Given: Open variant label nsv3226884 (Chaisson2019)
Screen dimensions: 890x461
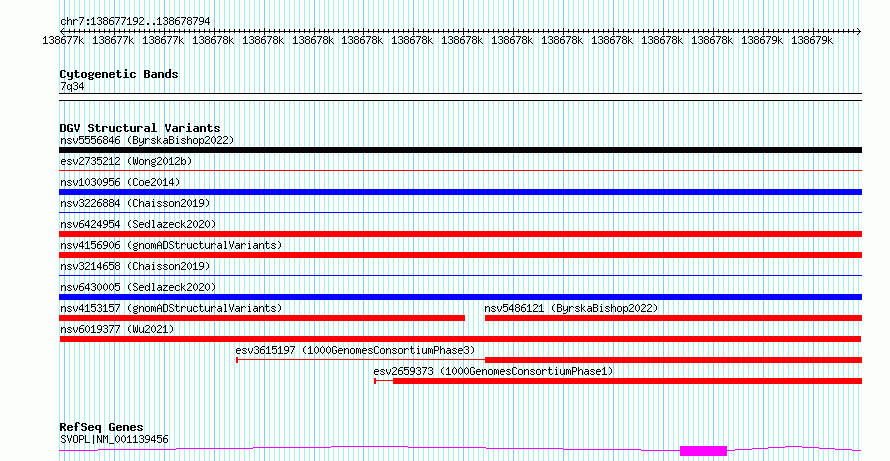Looking at the screenshot, I should coord(135,203).
